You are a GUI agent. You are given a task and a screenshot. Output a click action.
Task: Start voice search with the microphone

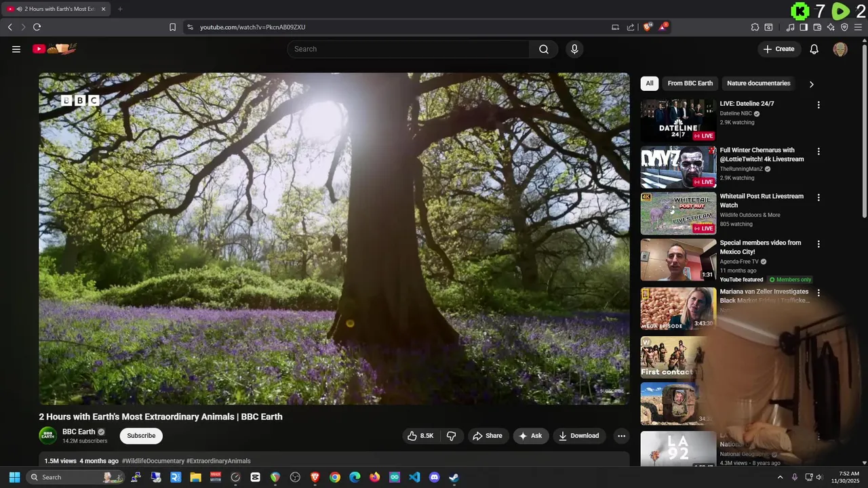click(574, 49)
